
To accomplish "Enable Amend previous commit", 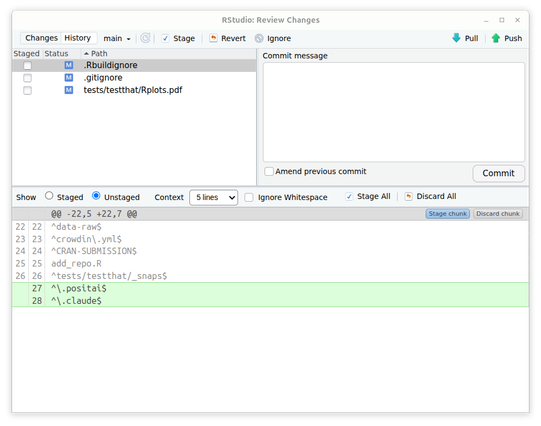I will click(x=269, y=171).
